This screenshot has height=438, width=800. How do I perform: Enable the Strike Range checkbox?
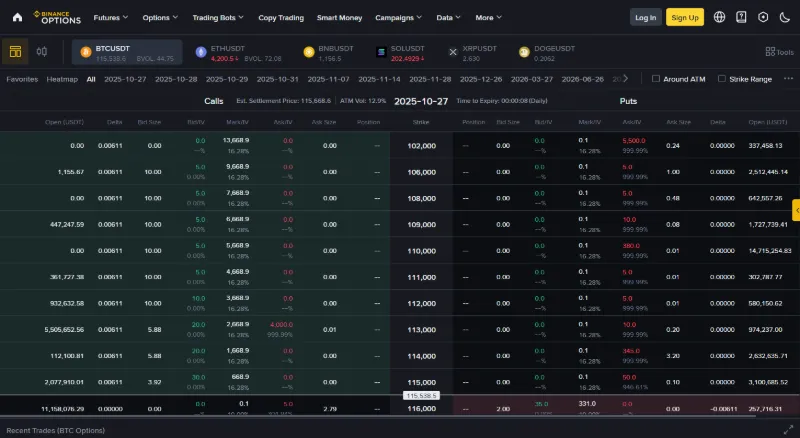pos(721,79)
